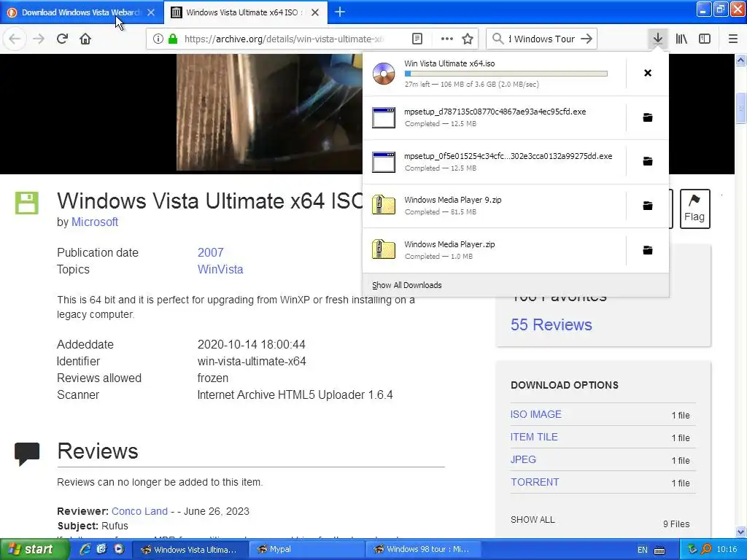The width and height of the screenshot is (747, 560).
Task: Open reviewer Conco Land profile link
Action: pyautogui.click(x=139, y=511)
